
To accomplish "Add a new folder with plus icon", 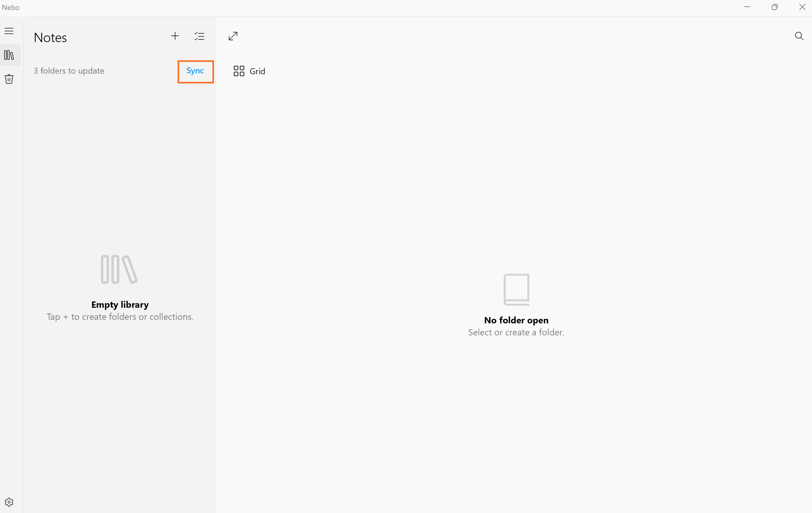I will pyautogui.click(x=175, y=36).
